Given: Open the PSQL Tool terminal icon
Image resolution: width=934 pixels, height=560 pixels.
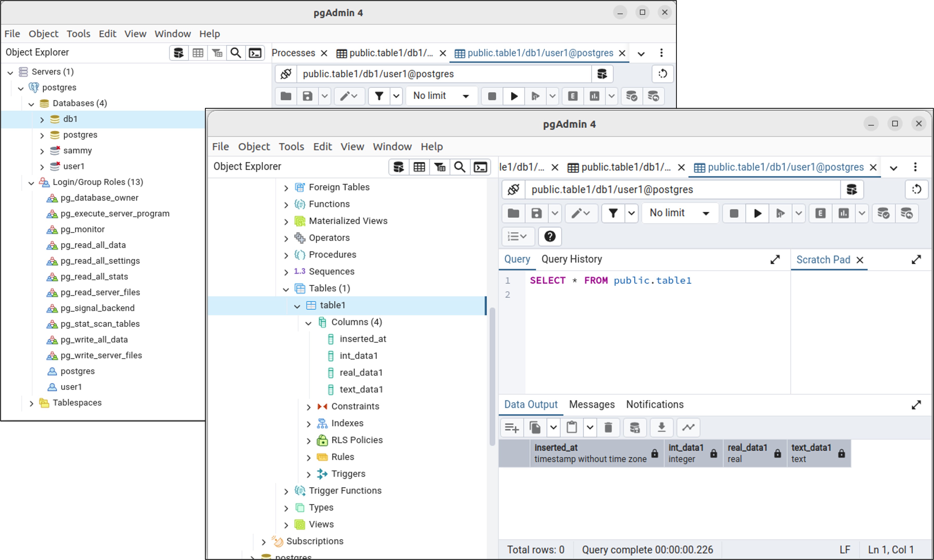Looking at the screenshot, I should (x=480, y=167).
